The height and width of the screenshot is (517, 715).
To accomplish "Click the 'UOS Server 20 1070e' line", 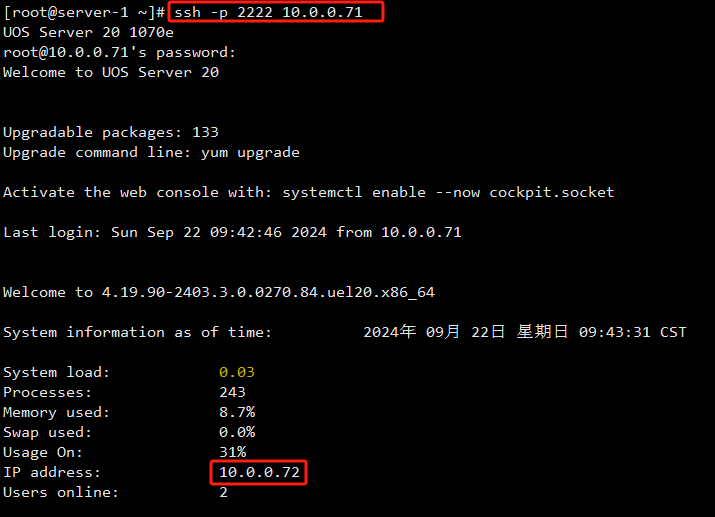I will (88, 32).
